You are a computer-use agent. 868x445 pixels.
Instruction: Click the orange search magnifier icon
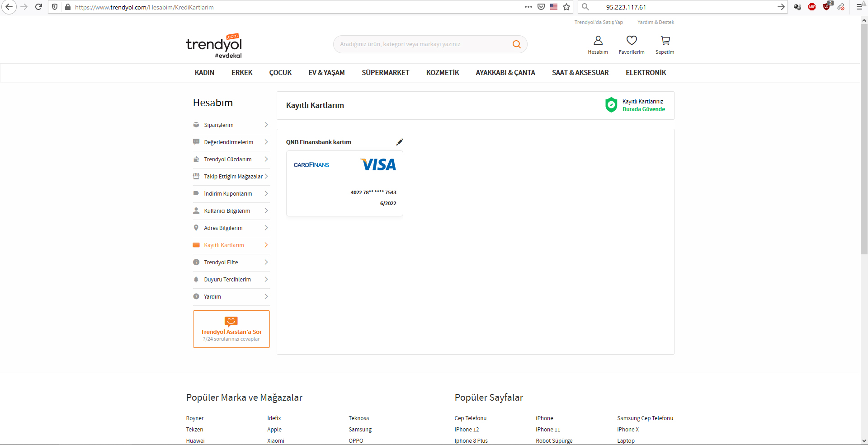point(516,44)
